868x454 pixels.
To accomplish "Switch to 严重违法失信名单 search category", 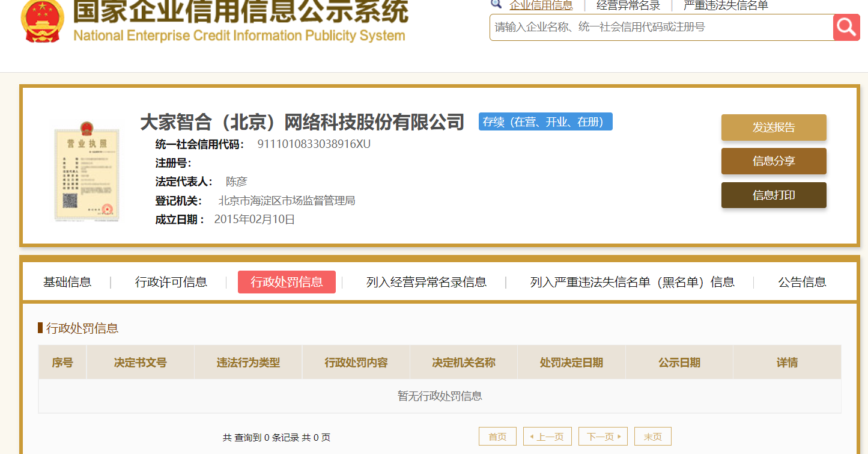I will click(x=726, y=5).
